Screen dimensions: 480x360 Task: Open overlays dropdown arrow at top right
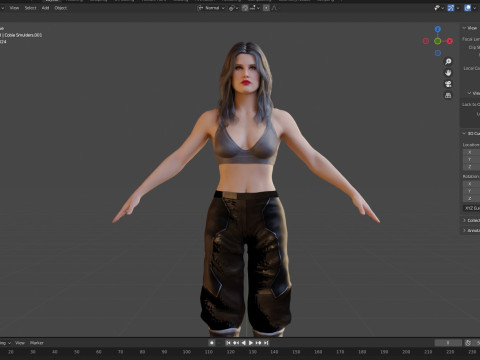coord(475,8)
